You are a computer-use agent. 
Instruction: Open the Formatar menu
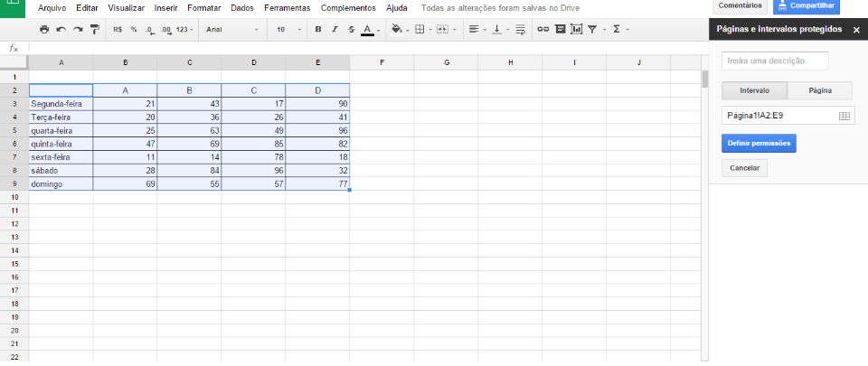(203, 7)
